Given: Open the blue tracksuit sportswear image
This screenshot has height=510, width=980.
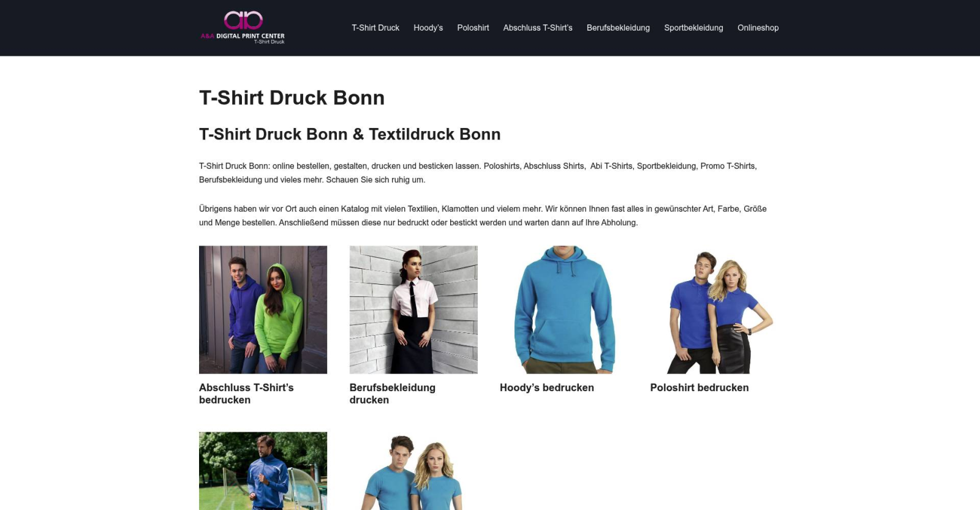Looking at the screenshot, I should tap(263, 470).
